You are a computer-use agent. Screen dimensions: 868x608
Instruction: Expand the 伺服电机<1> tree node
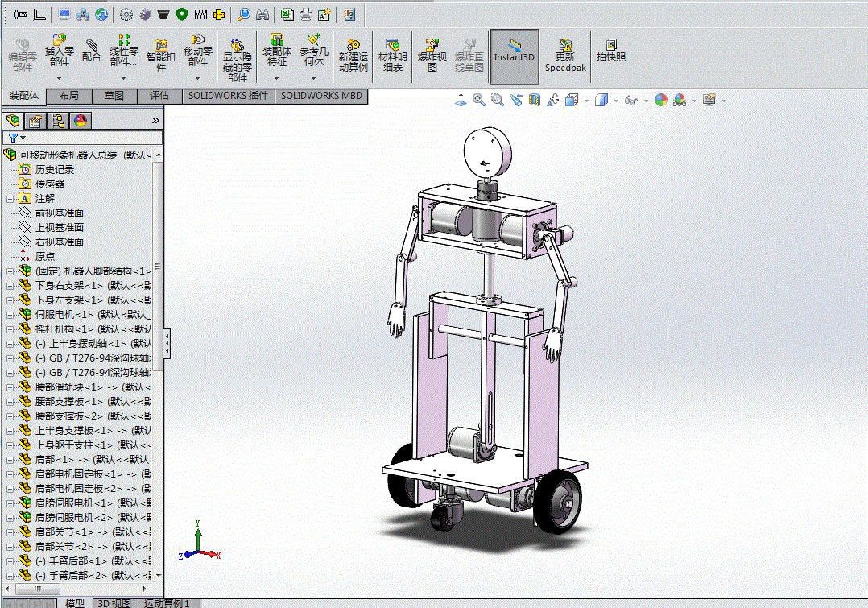10,315
